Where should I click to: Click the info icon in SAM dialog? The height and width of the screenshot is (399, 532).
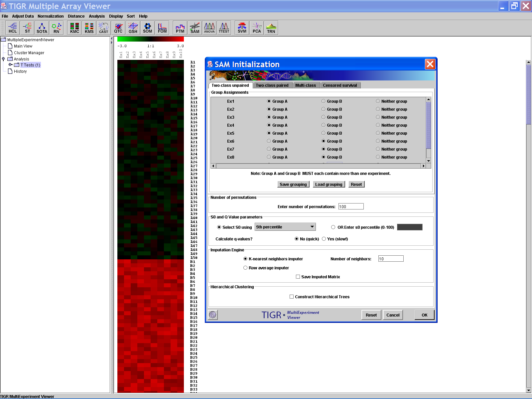tap(213, 315)
